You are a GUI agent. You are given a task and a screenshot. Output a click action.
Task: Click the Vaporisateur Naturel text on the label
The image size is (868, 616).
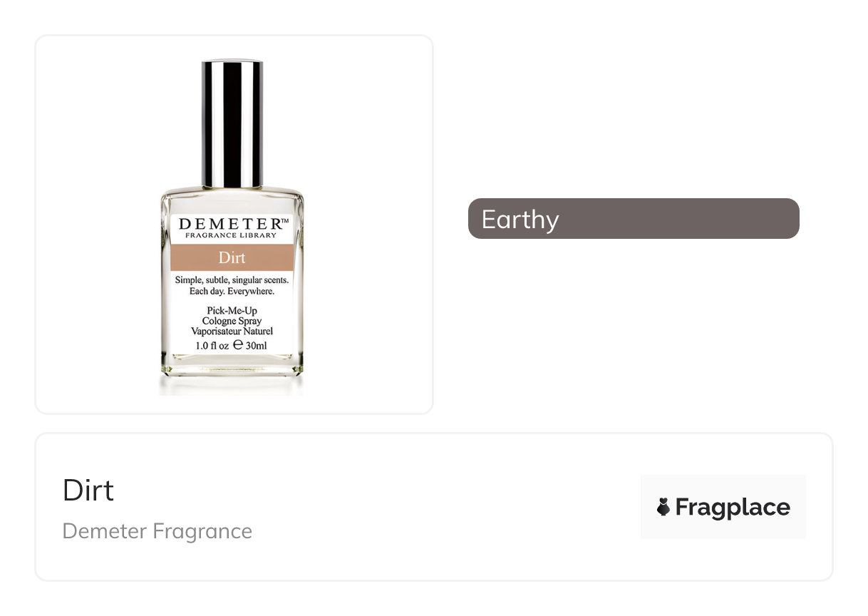coord(232,332)
